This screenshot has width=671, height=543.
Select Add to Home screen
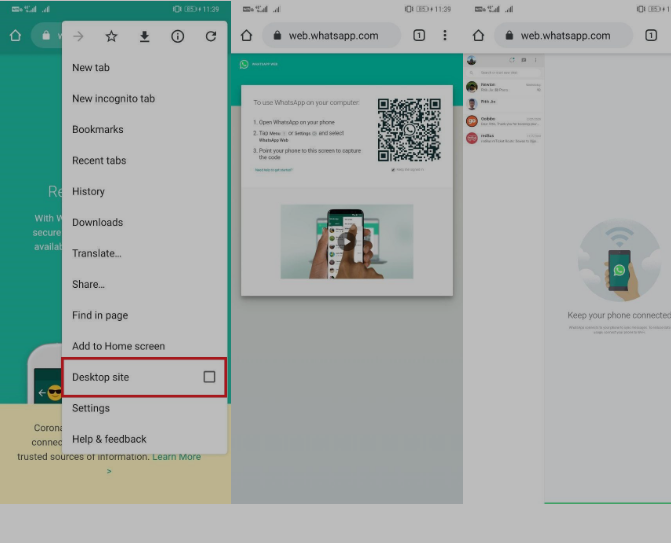tap(144, 346)
